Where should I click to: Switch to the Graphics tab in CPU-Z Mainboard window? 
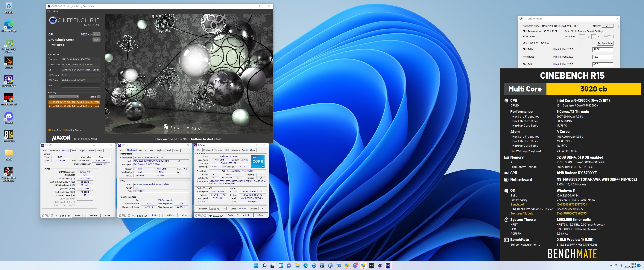click(x=160, y=151)
